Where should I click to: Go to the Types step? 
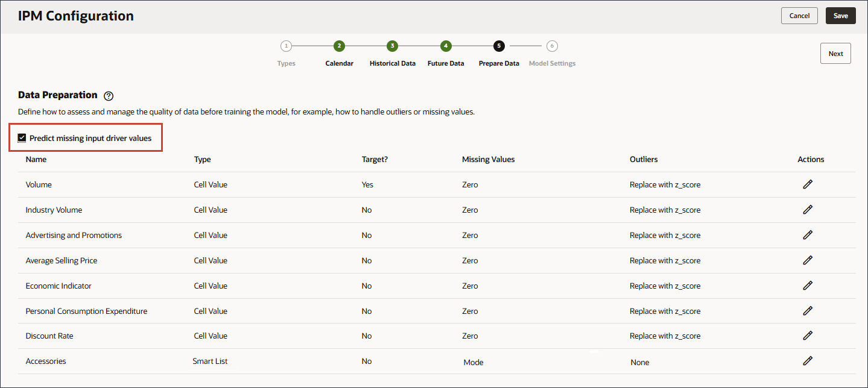click(286, 46)
